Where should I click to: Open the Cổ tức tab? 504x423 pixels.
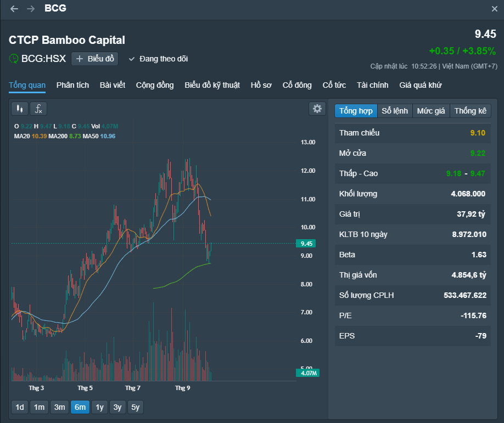pyautogui.click(x=334, y=85)
